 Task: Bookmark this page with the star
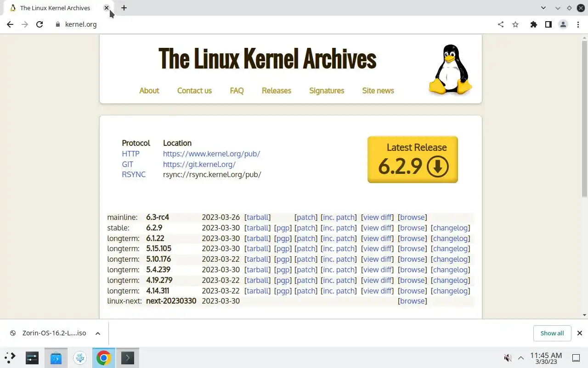click(515, 24)
